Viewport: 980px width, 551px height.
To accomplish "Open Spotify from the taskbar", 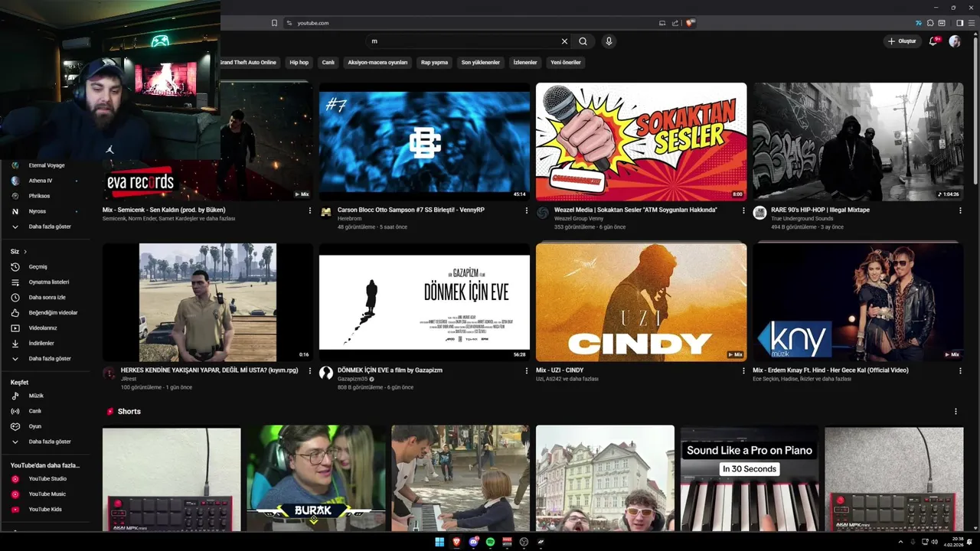I will 490,542.
